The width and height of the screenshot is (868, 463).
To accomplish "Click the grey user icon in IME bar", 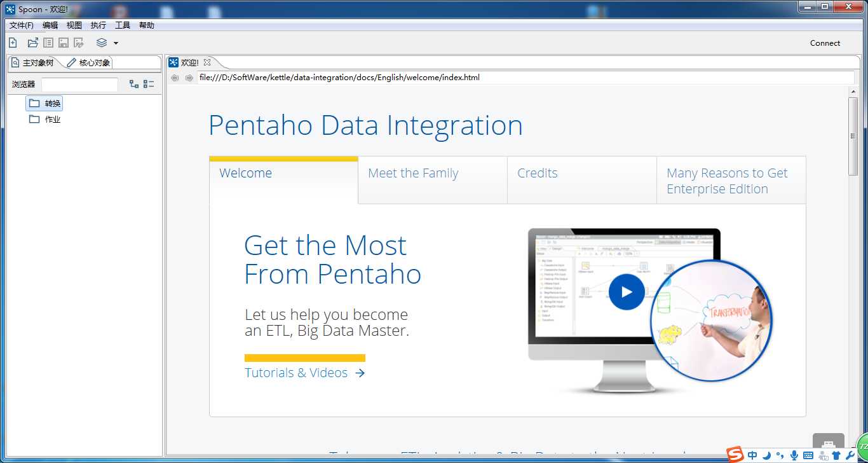I will 823,455.
